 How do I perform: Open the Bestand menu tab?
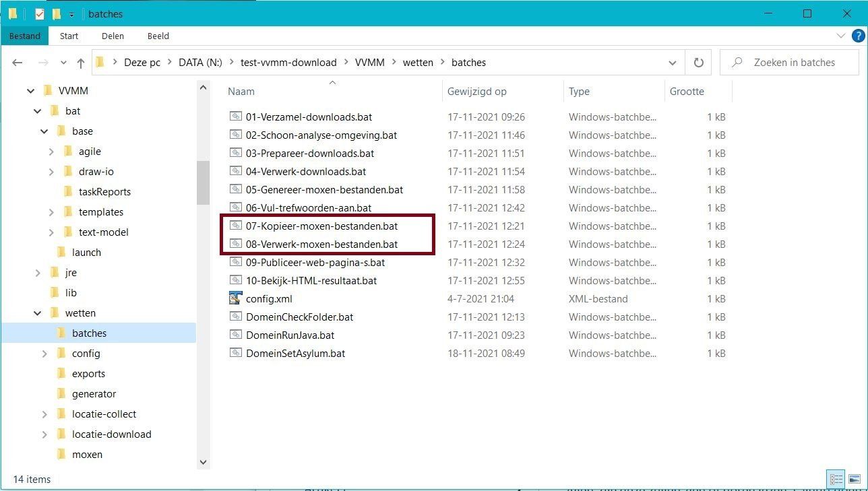[25, 36]
